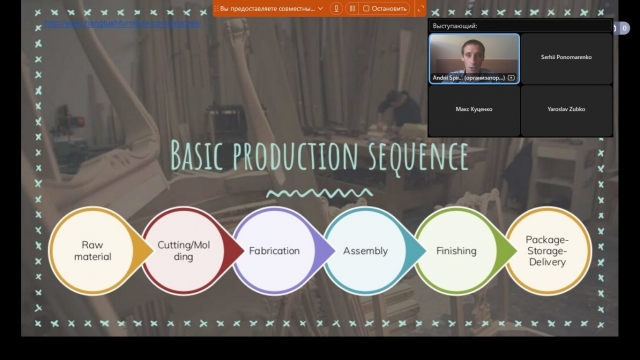The width and height of the screenshot is (640, 360).
Task: Select the Serhii Ponomarenko participant tile
Action: [x=567, y=58]
